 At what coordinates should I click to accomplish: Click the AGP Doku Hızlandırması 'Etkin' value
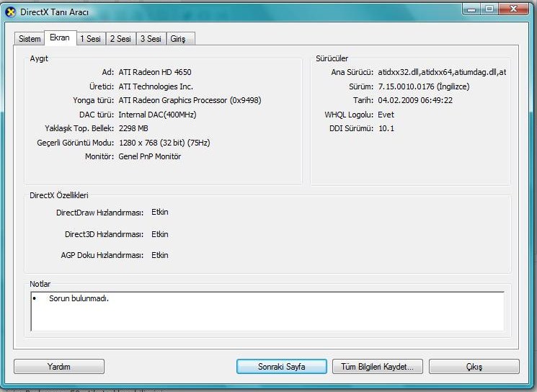[x=160, y=255]
